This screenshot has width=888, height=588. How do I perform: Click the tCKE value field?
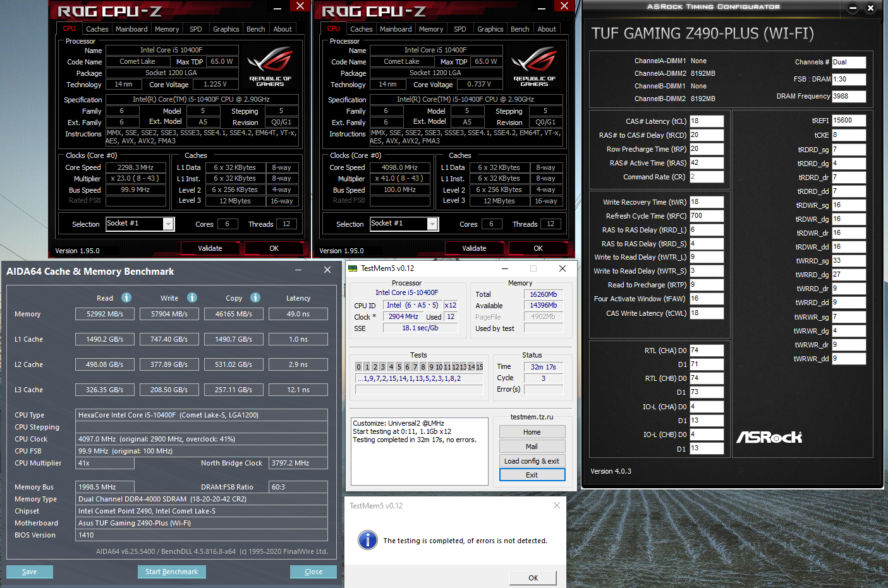pyautogui.click(x=849, y=135)
